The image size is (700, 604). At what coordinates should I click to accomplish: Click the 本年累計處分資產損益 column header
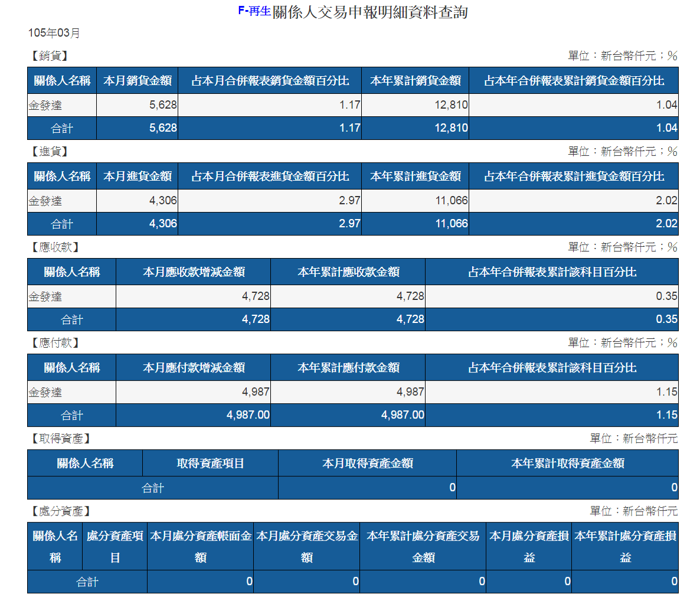pyautogui.click(x=625, y=546)
